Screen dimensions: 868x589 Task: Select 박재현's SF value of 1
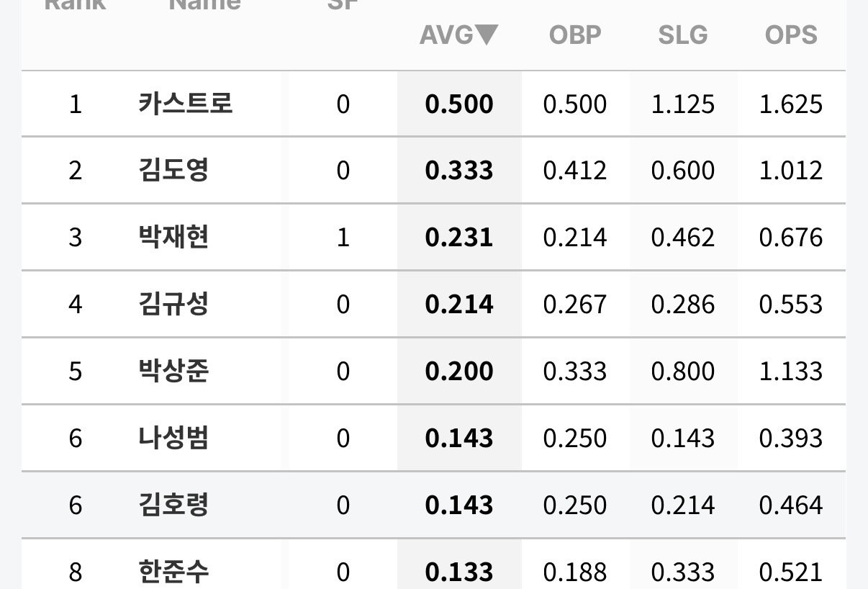coord(343,238)
